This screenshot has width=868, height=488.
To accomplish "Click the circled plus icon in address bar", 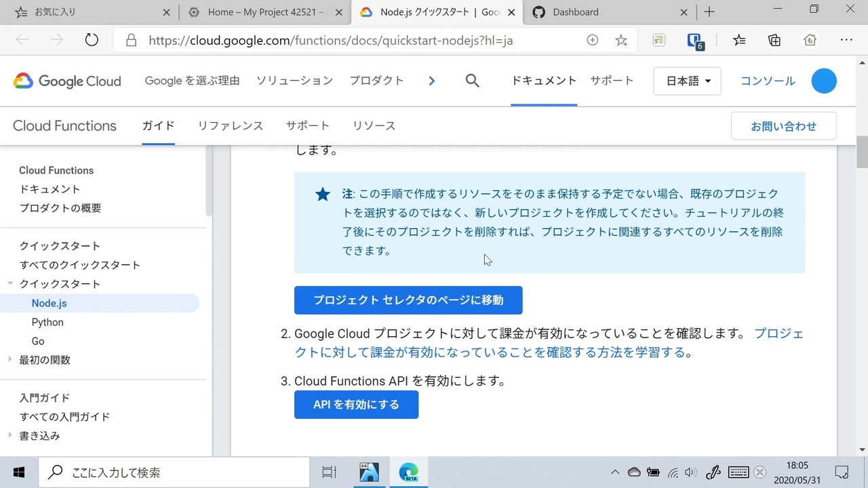I will point(592,40).
